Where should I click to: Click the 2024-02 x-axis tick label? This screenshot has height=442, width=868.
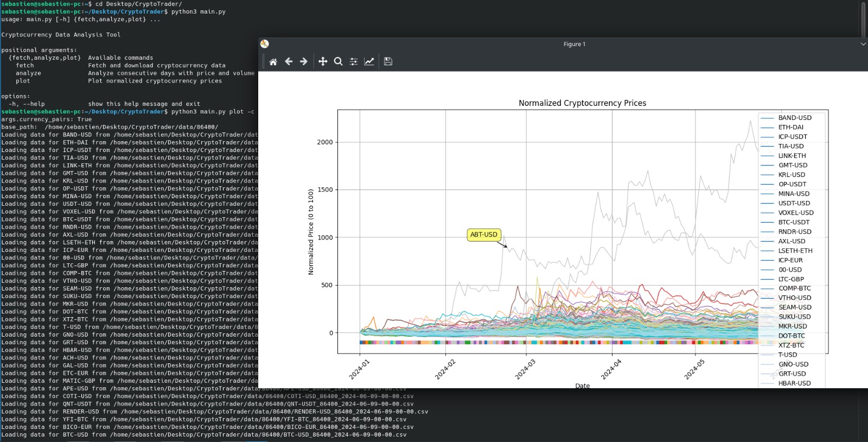click(445, 369)
